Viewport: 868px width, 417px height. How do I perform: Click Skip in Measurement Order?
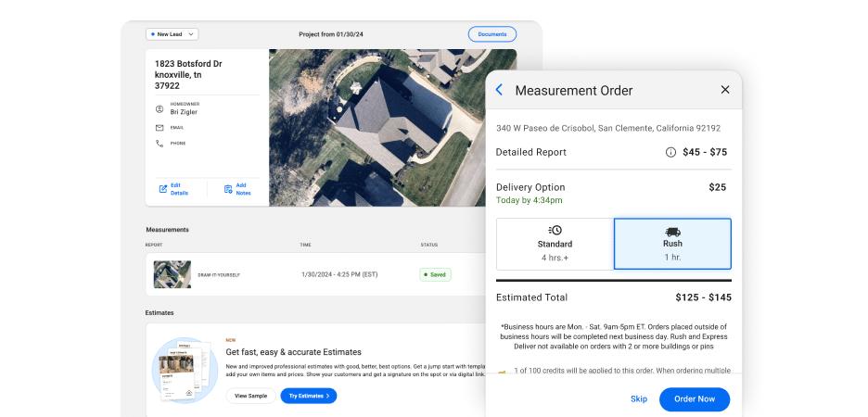pyautogui.click(x=639, y=398)
